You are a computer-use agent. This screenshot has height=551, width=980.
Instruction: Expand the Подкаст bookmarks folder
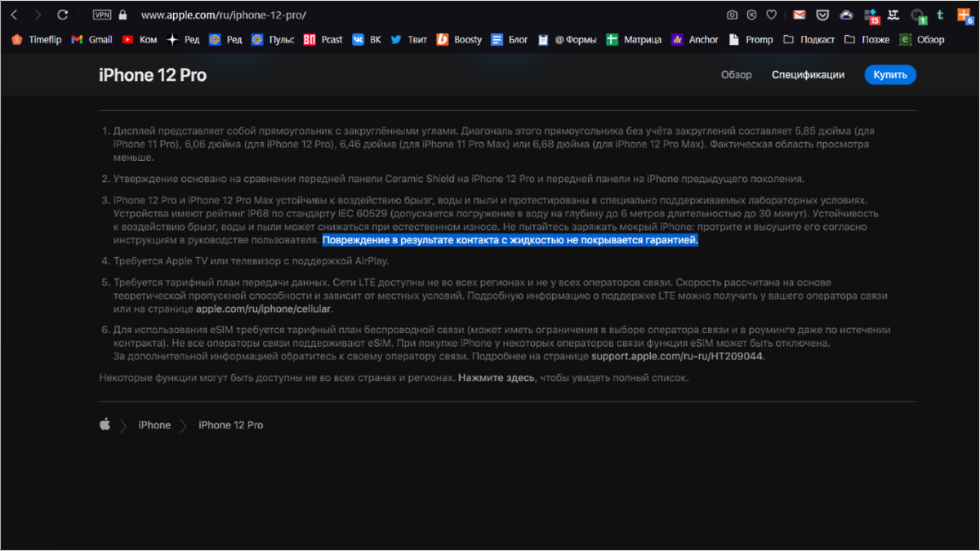click(x=808, y=39)
